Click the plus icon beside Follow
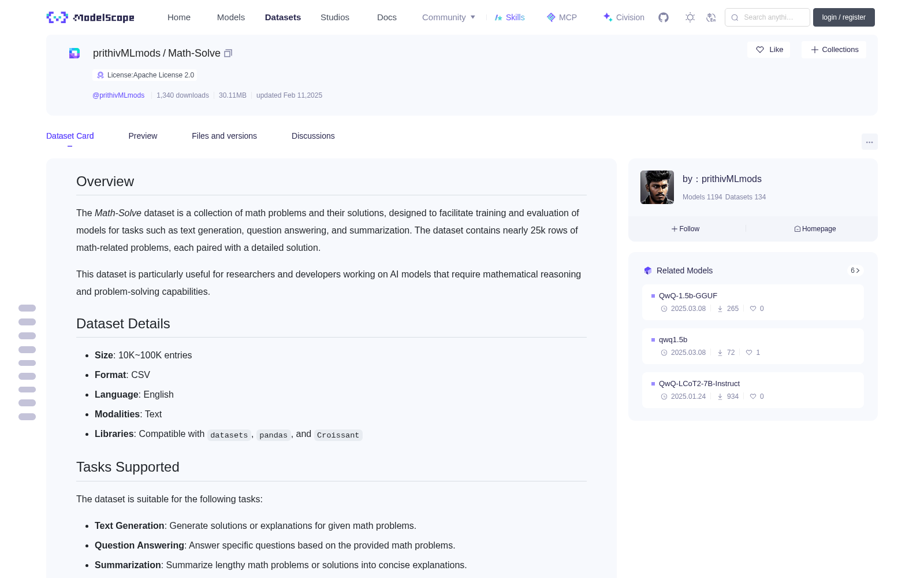Screen dimensions: 924x578 coord(675,229)
